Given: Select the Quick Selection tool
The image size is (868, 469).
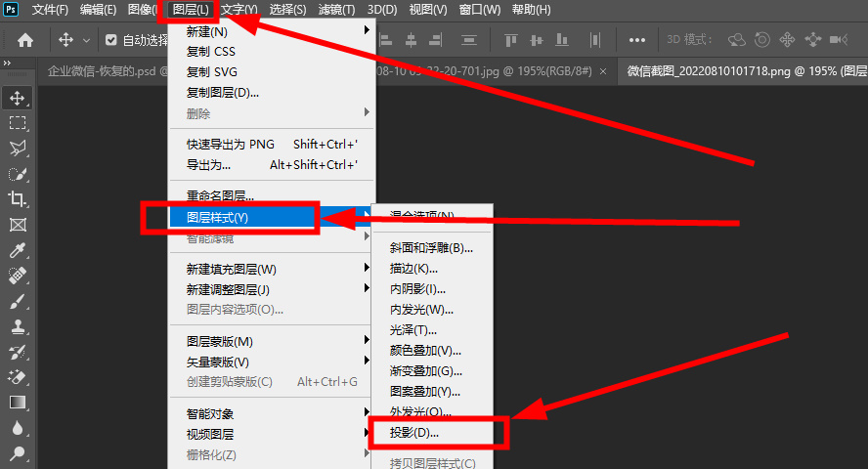Looking at the screenshot, I should [18, 174].
